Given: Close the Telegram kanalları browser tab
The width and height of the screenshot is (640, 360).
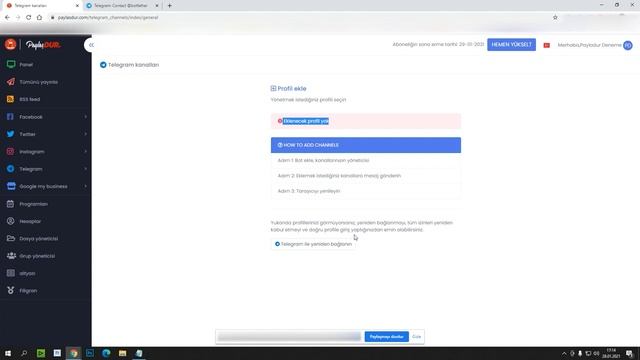Looking at the screenshot, I should pos(77,6).
